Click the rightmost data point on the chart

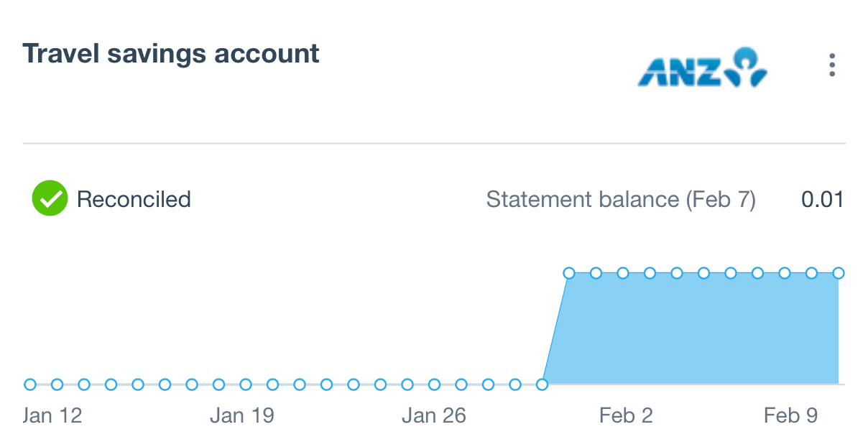coord(838,273)
